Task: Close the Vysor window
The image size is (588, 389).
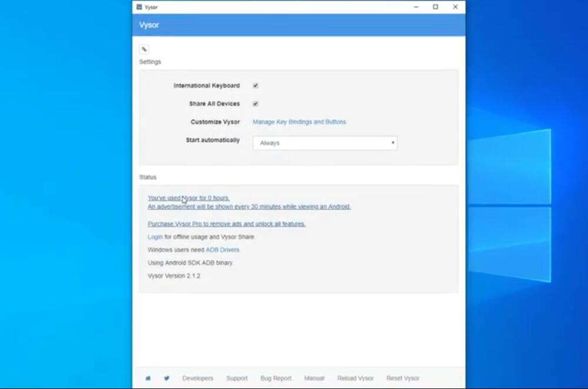Action: 455,6
